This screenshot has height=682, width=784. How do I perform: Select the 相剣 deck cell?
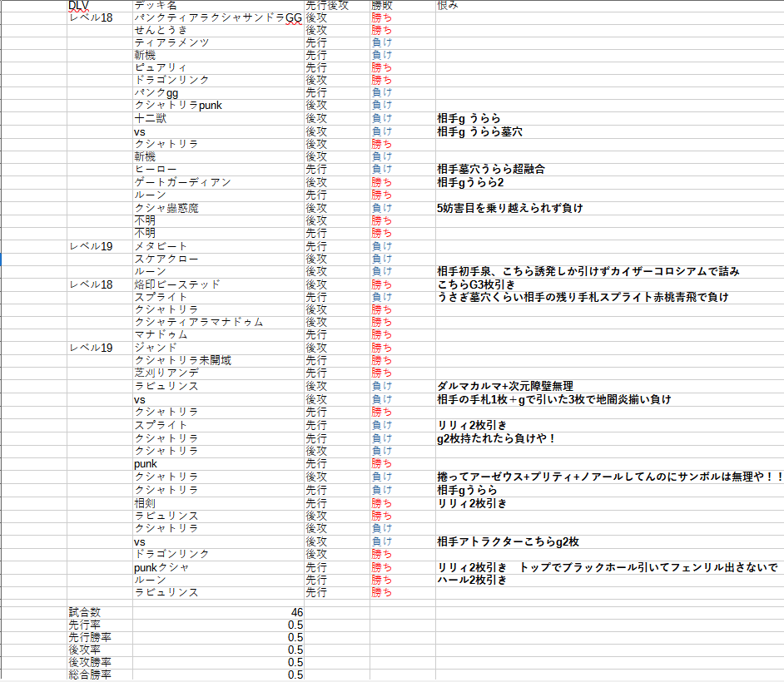(219, 503)
